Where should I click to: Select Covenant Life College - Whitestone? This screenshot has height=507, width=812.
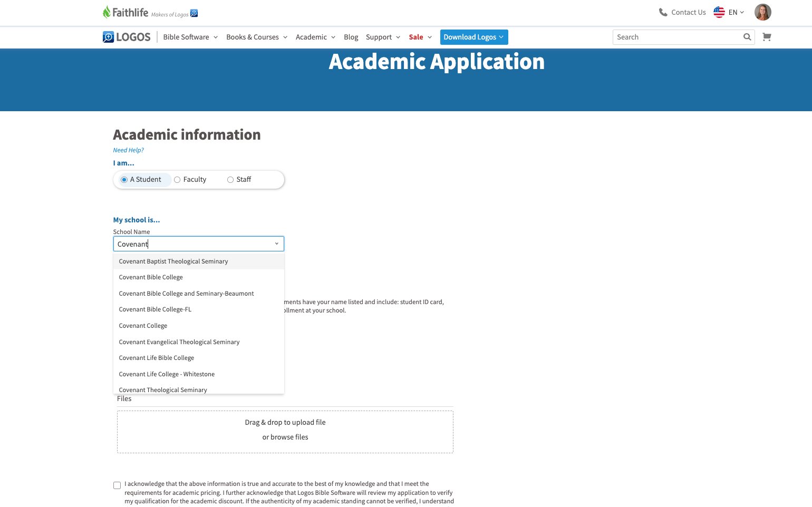click(199, 374)
